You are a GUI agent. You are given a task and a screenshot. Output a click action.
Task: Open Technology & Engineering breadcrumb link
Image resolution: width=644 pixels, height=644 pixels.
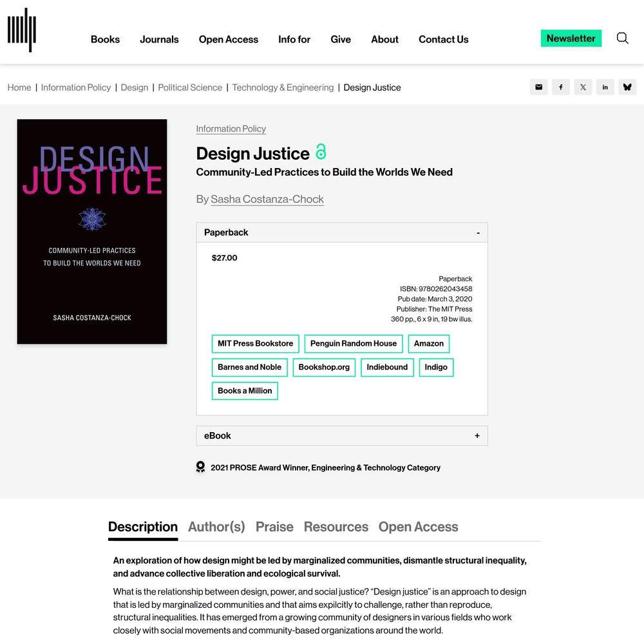pos(283,88)
